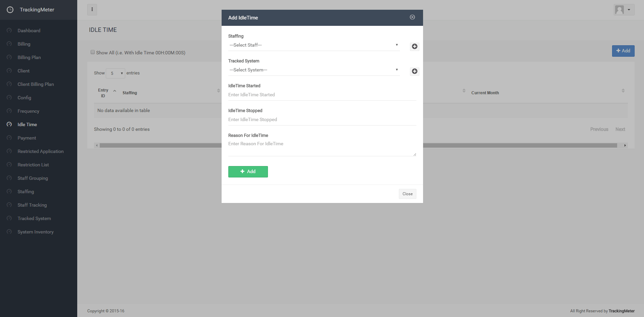Sort by Entry ID column arrow
Viewport: 644px width, 317px height.
(x=114, y=91)
